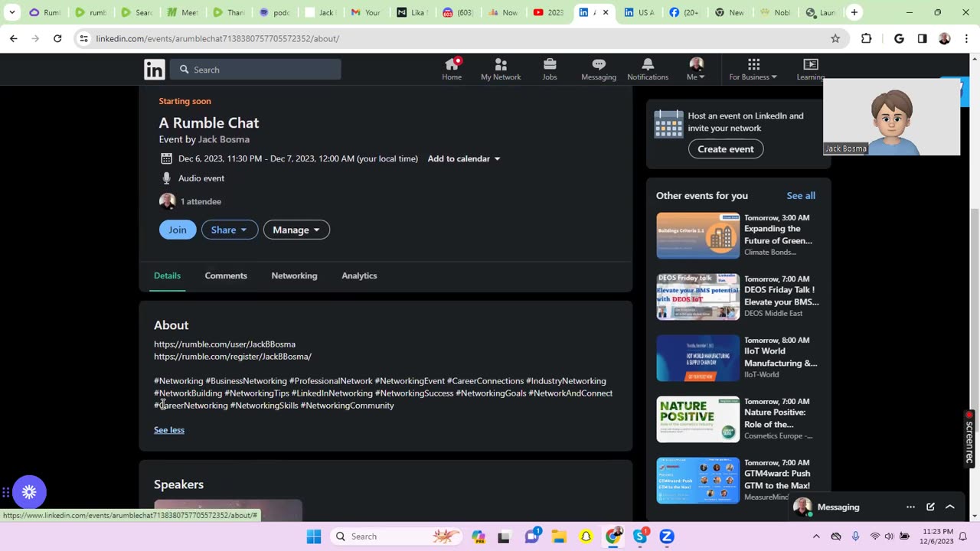Open DEOS Friday Talk event thumbnail

tap(697, 297)
